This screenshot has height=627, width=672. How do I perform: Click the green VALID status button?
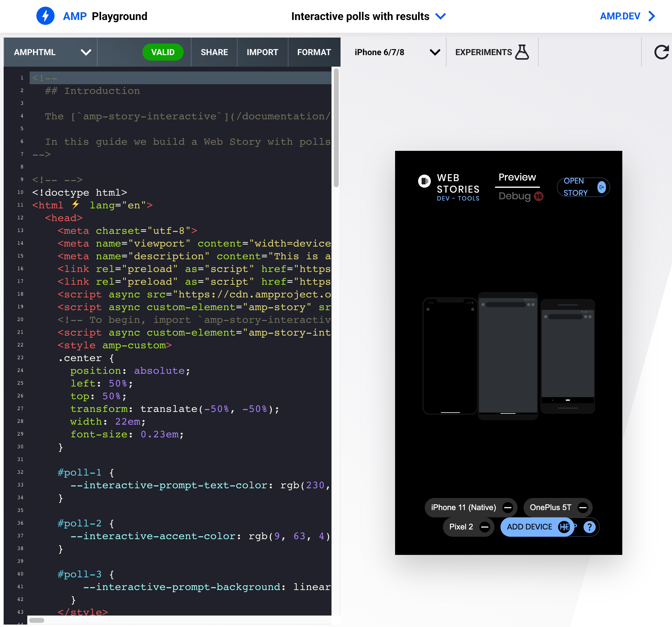[163, 52]
